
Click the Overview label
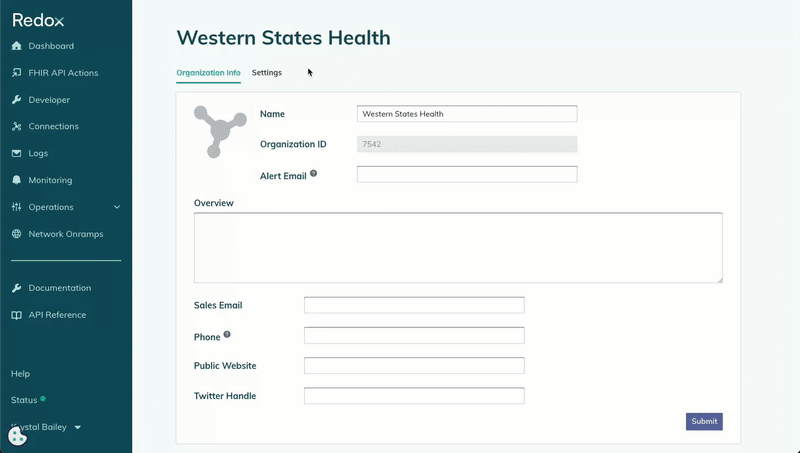click(214, 203)
